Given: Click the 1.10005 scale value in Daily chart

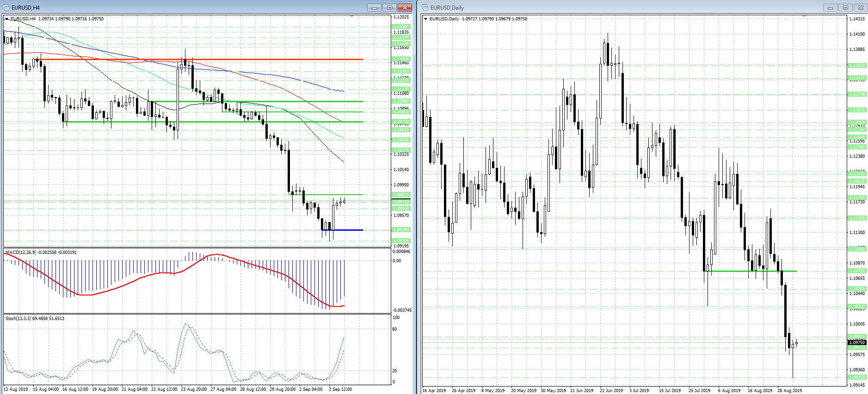Looking at the screenshot, I should (x=857, y=324).
